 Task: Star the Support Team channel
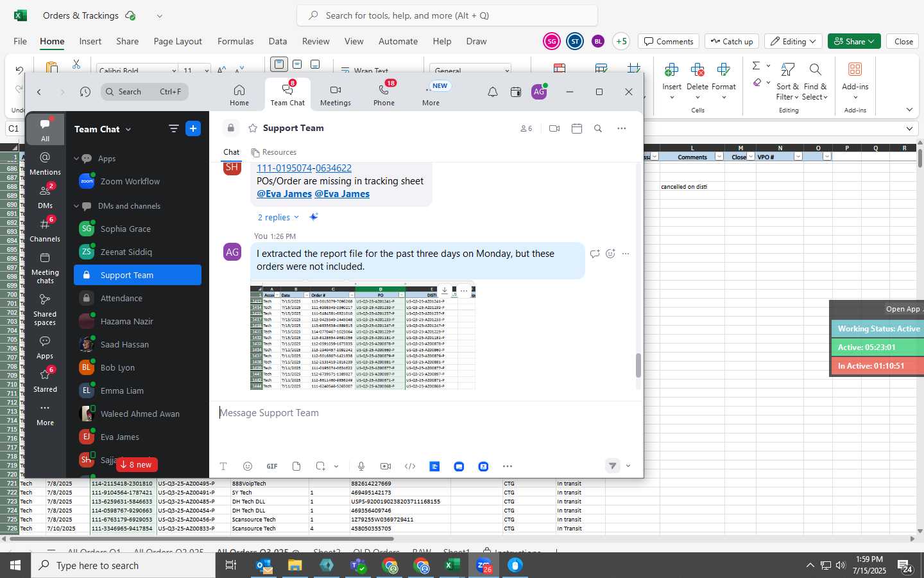(253, 128)
